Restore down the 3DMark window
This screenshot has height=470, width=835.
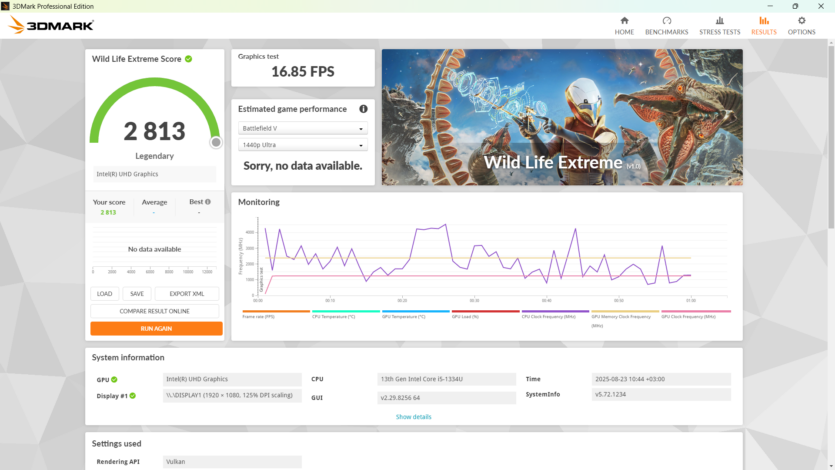[795, 6]
